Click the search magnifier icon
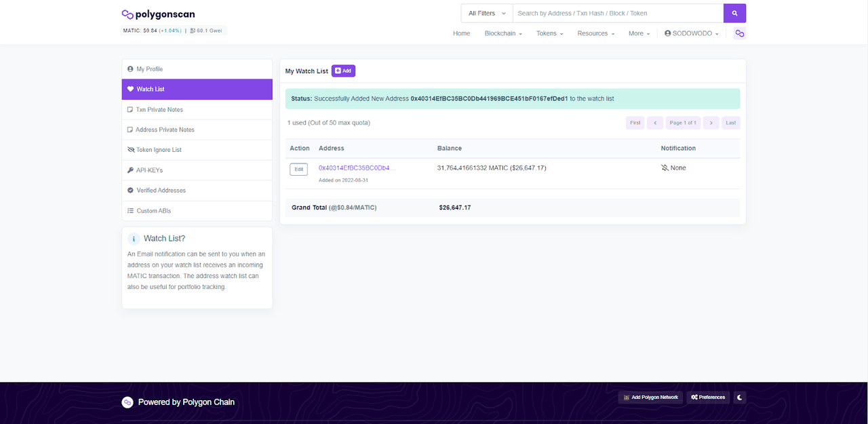868x424 pixels. (734, 13)
